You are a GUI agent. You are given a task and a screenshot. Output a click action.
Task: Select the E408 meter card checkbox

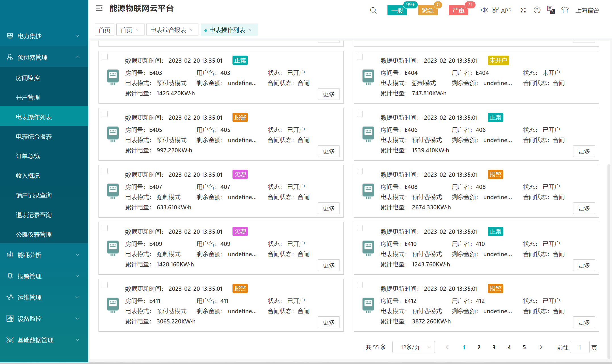click(360, 171)
